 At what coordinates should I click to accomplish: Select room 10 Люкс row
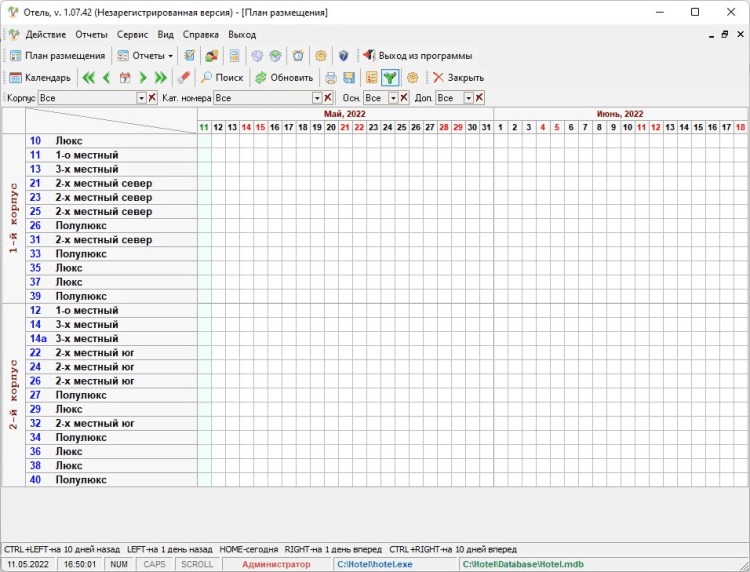[111, 141]
